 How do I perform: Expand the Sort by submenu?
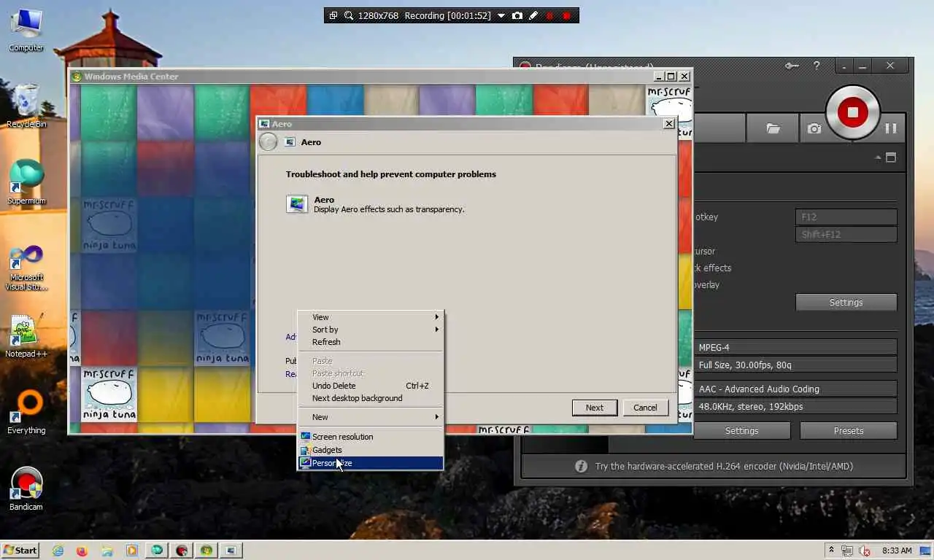pos(370,330)
